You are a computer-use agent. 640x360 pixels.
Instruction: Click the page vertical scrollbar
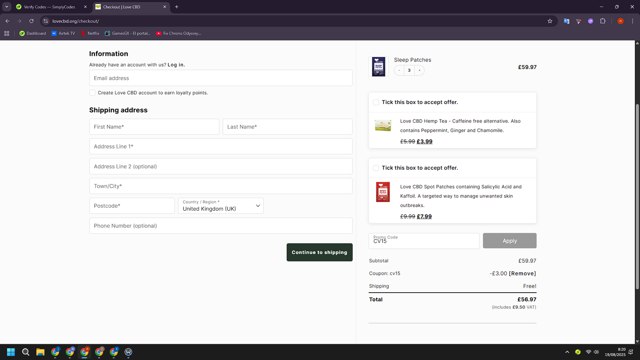[637, 196]
